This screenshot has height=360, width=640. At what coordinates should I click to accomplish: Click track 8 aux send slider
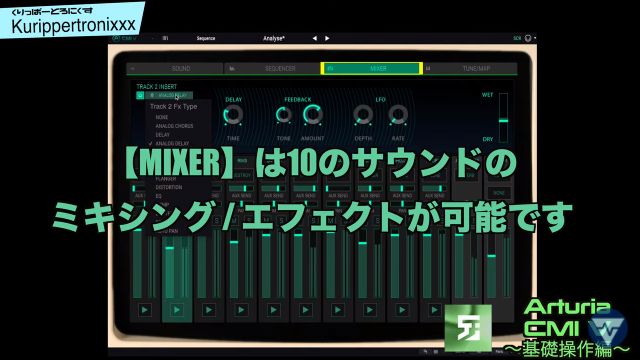[370, 189]
